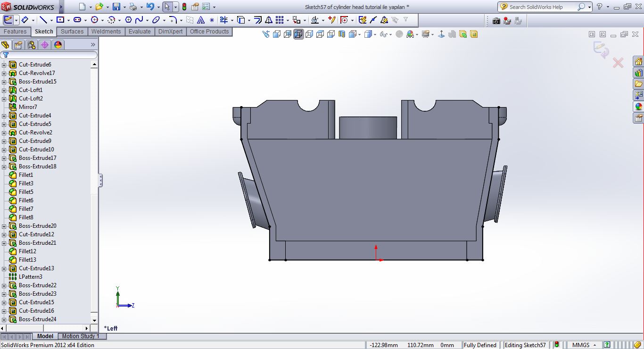This screenshot has width=644, height=349.
Task: Click the camera screen capture icon
Action: pyautogui.click(x=496, y=21)
